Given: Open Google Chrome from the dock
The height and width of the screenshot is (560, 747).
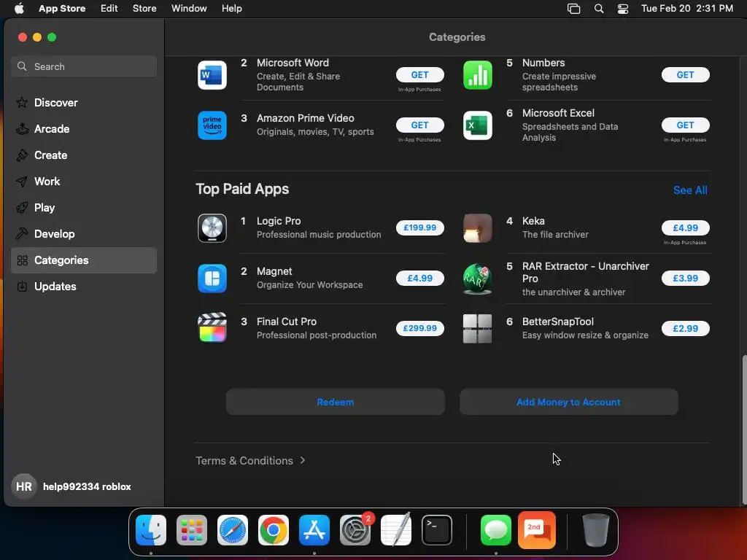Looking at the screenshot, I should coord(274,530).
